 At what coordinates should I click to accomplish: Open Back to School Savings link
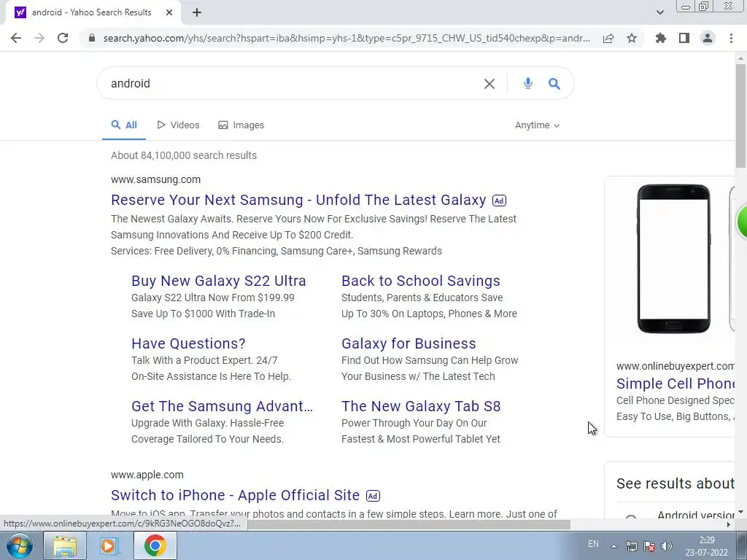(x=421, y=281)
